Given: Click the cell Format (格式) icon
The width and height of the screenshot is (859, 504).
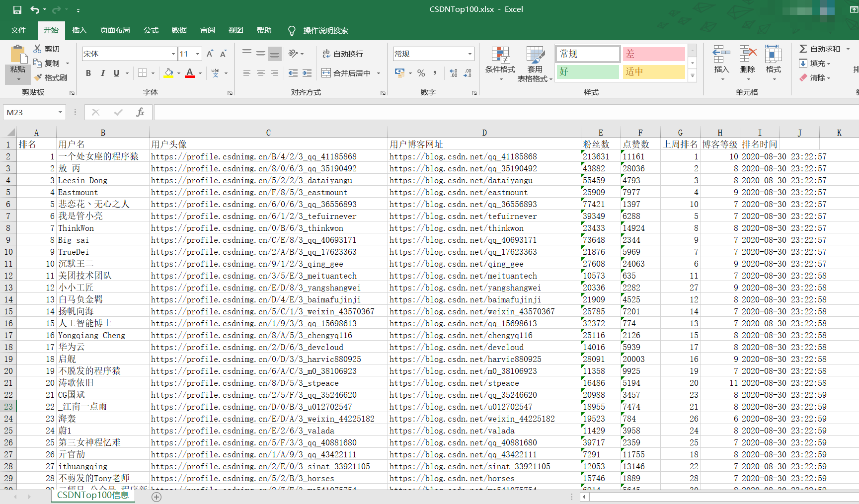Looking at the screenshot, I should coord(774,54).
